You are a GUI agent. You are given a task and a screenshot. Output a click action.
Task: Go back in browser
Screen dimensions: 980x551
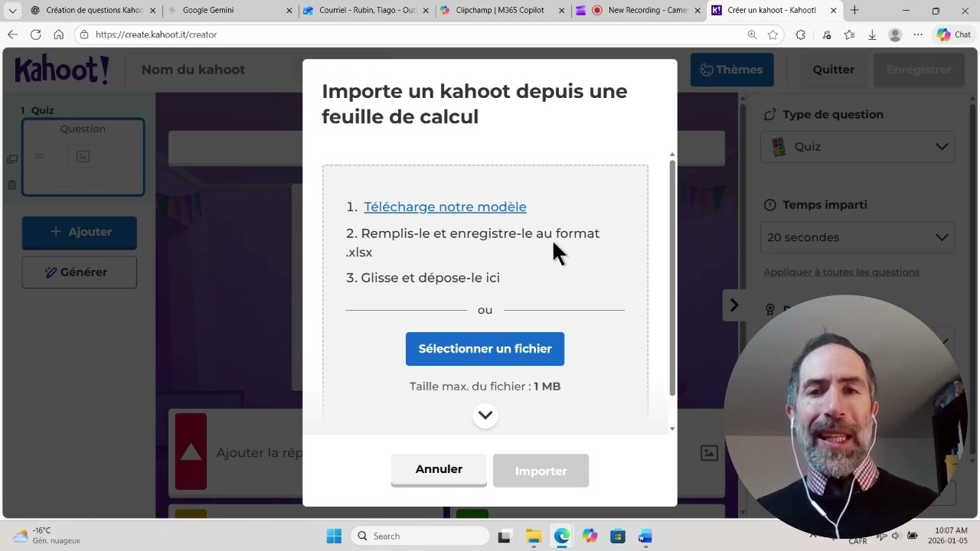coord(12,34)
